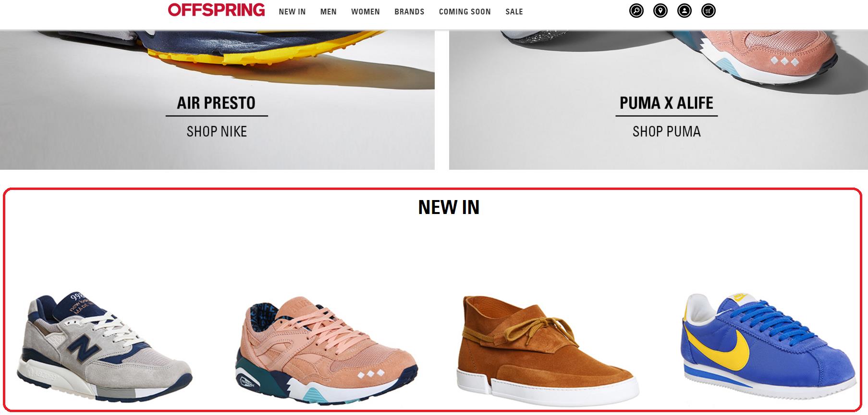Follow the SHOP NIKE link
The width and height of the screenshot is (868, 415).
point(217,131)
